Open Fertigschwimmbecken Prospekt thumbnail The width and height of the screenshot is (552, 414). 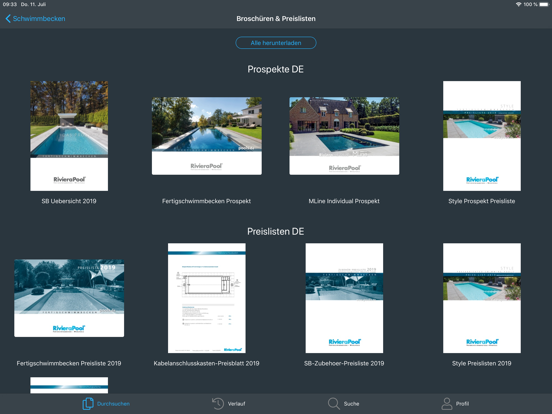pyautogui.click(x=207, y=136)
